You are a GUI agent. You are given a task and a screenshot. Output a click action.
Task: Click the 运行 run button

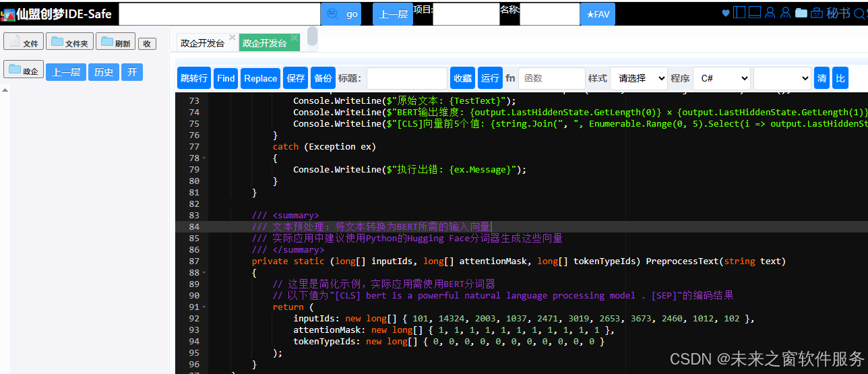(x=490, y=78)
